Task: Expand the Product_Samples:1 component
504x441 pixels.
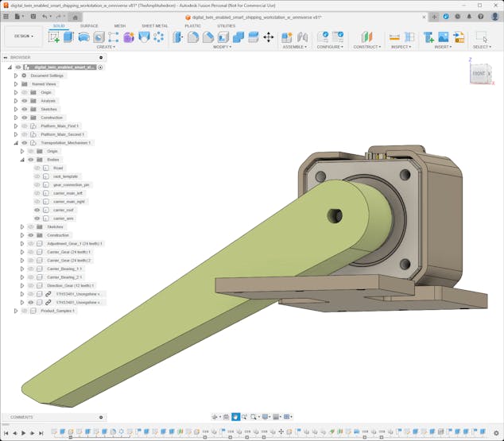Action: pyautogui.click(x=15, y=311)
